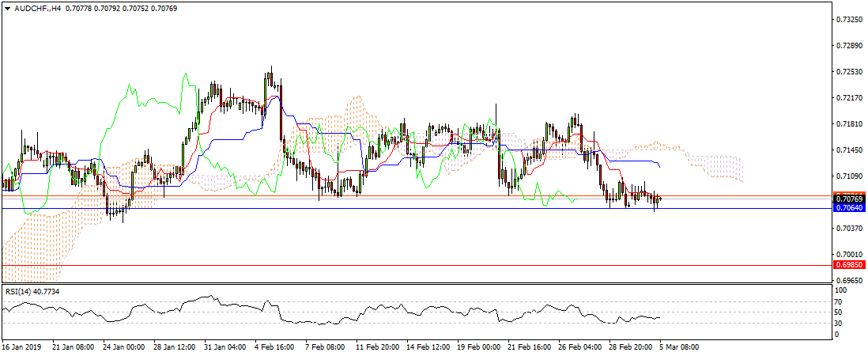Click price axis label 0.69650
The image size is (868, 356).
tap(848, 279)
